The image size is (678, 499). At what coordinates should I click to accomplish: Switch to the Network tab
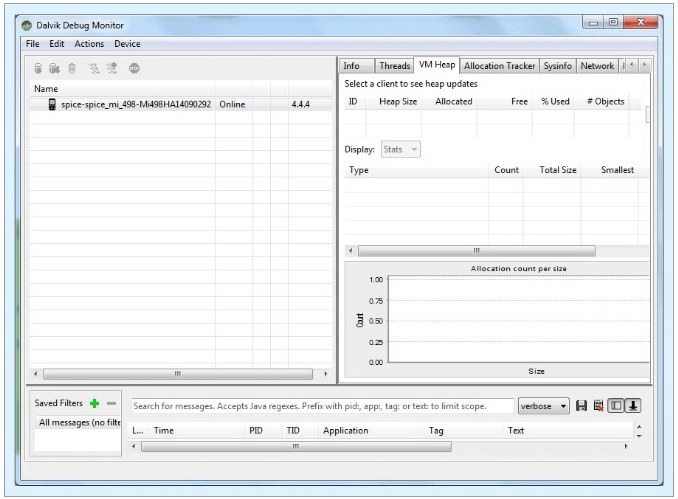(x=597, y=66)
